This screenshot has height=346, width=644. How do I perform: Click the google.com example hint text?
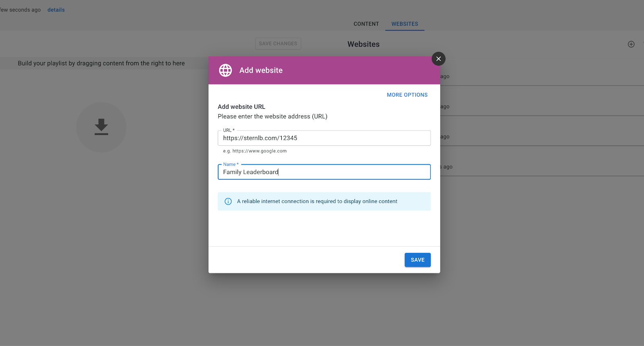coord(255,151)
